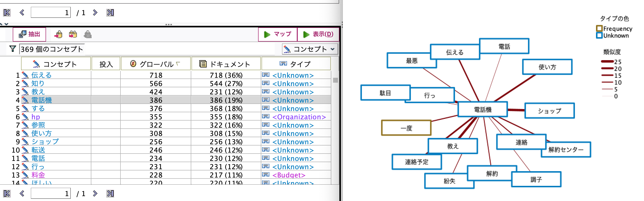
Task: Click the pencil icon beside 伝える
Action: coord(25,75)
